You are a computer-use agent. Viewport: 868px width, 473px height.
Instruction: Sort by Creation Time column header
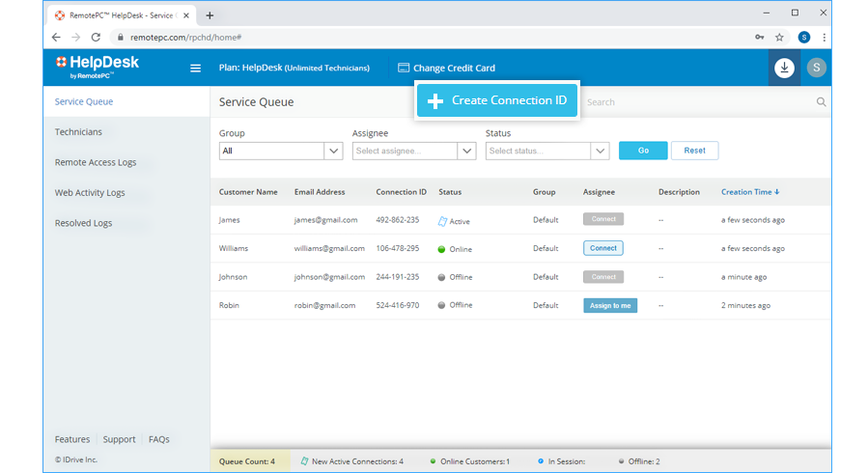click(x=749, y=192)
